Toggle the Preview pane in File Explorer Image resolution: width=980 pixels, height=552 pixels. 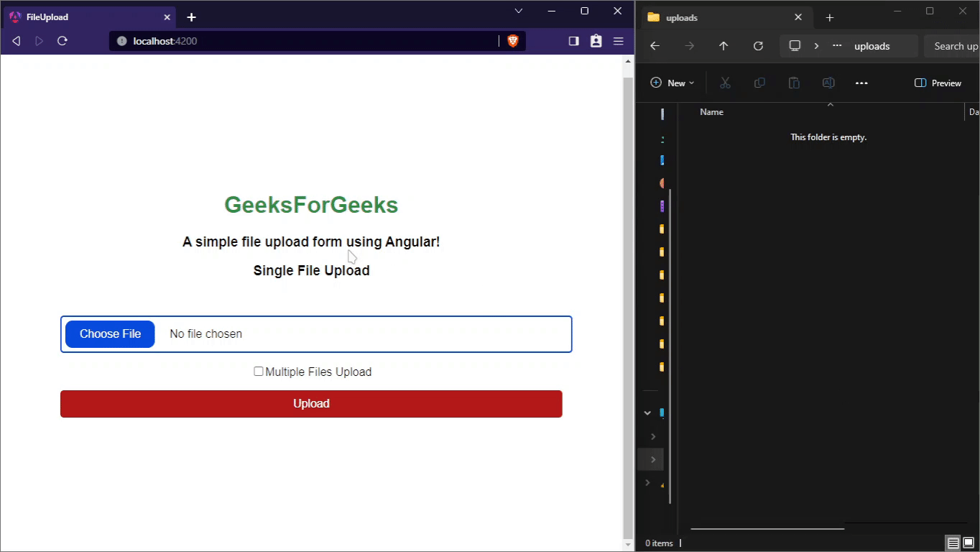[x=938, y=83]
